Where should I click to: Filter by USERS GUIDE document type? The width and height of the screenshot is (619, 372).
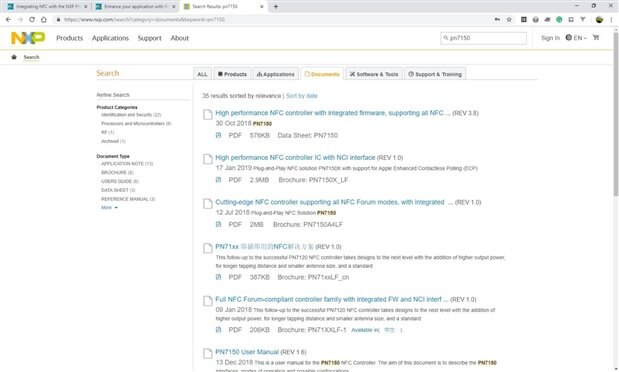tap(120, 181)
